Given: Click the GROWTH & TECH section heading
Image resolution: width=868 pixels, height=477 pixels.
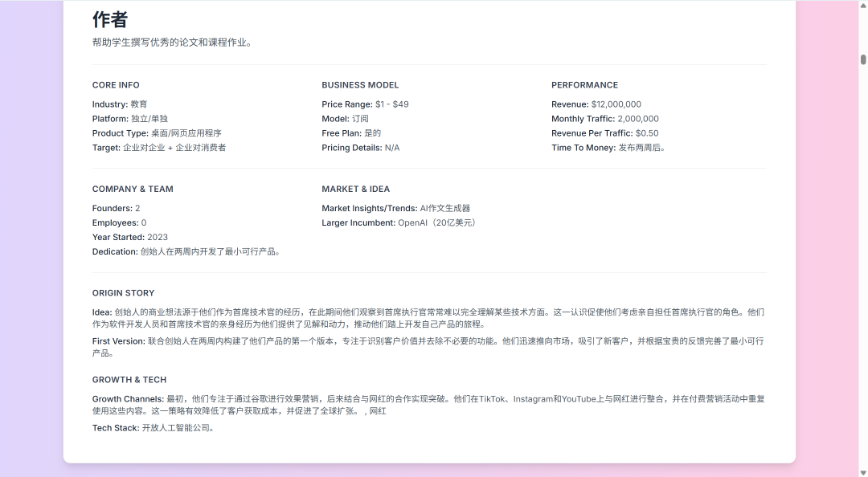Looking at the screenshot, I should [129, 380].
